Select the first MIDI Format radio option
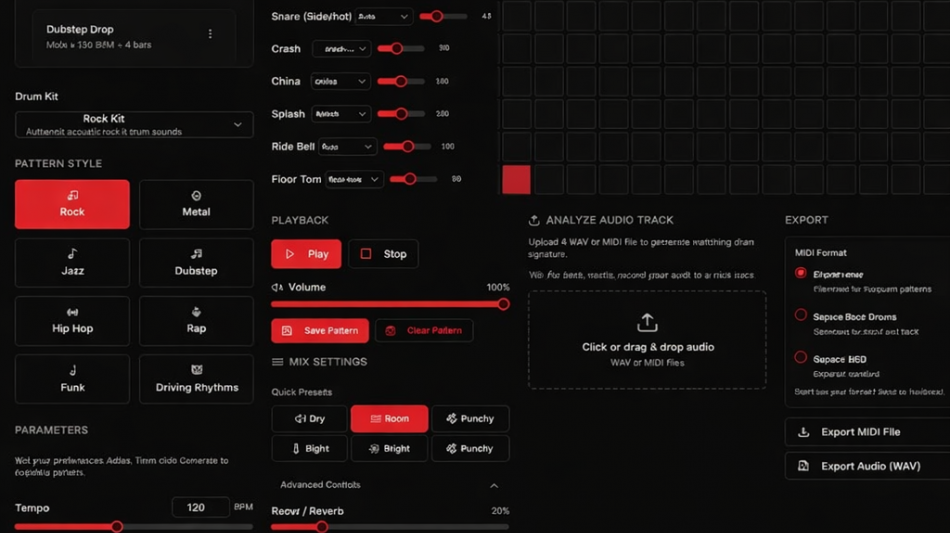The height and width of the screenshot is (533, 950). 801,273
